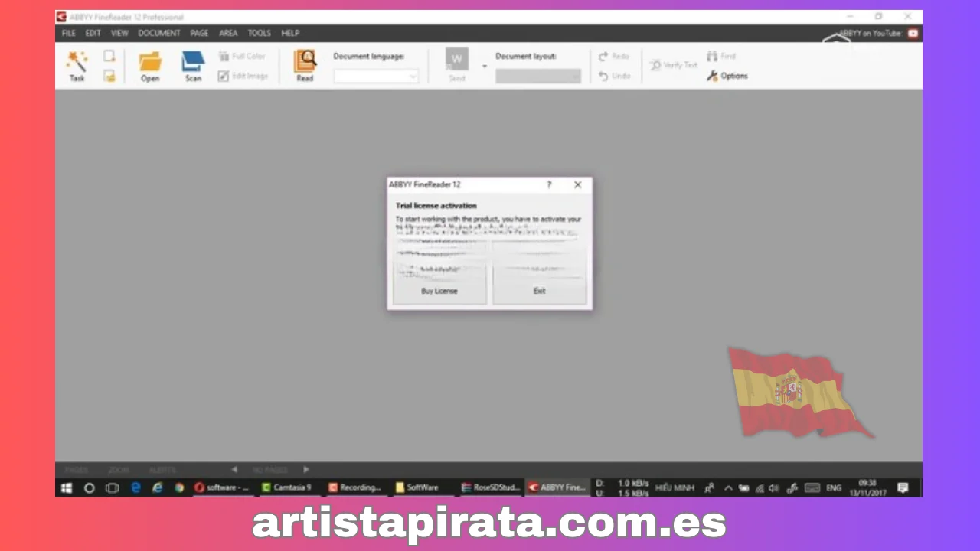Start a scan with the Scan icon
Screen dimensions: 980x551
click(193, 67)
